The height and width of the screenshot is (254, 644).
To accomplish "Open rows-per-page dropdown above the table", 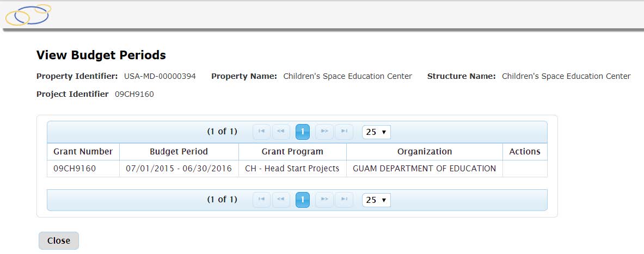I will pyautogui.click(x=376, y=132).
